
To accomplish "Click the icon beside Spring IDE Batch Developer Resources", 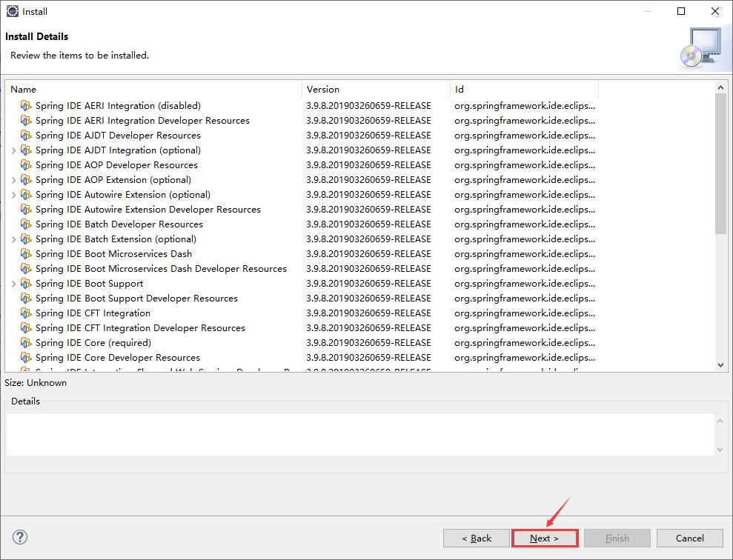I will 26,224.
